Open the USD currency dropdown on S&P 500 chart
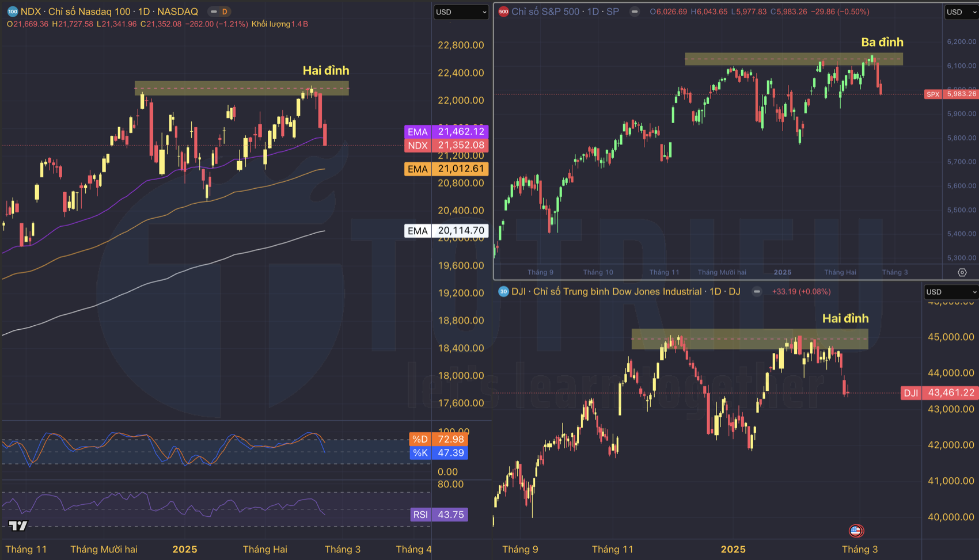979x560 pixels. pos(962,12)
